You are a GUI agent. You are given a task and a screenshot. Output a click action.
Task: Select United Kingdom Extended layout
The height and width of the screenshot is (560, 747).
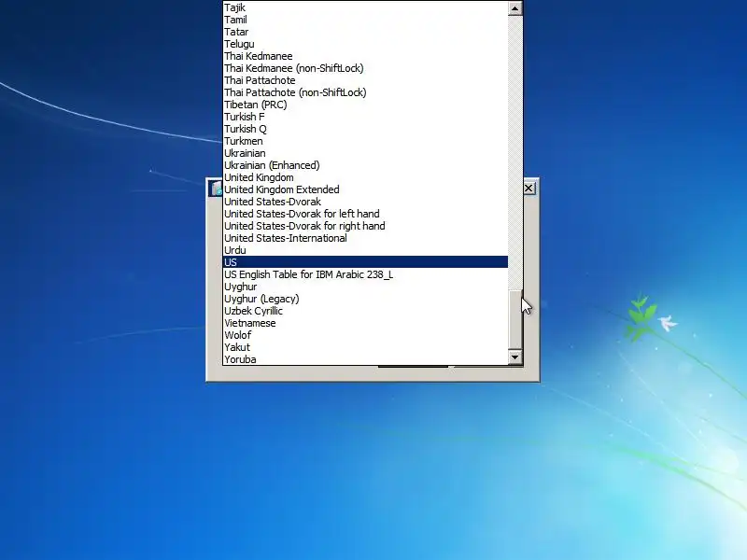pyautogui.click(x=365, y=190)
